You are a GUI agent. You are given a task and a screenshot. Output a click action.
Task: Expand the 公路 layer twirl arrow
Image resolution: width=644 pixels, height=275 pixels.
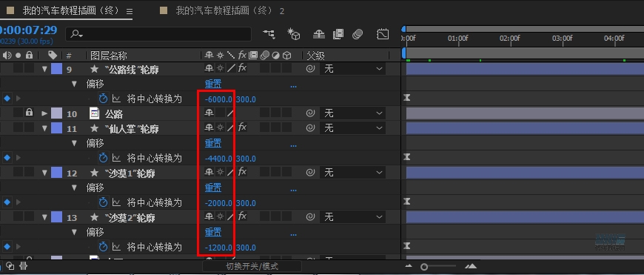[44, 113]
